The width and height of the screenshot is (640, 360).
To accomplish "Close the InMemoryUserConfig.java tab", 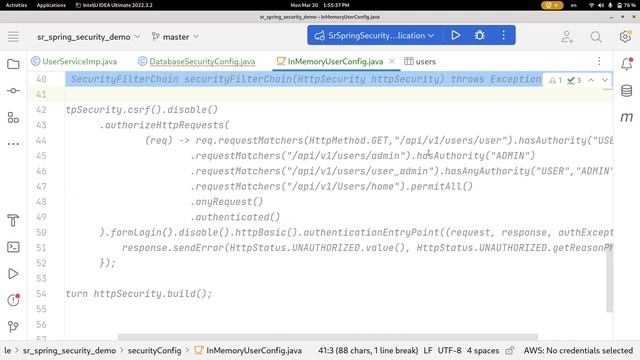I will click(x=392, y=61).
